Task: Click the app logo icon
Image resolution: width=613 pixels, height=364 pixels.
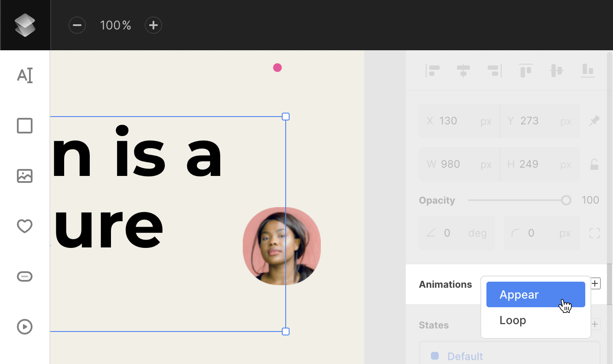Action: tap(25, 25)
